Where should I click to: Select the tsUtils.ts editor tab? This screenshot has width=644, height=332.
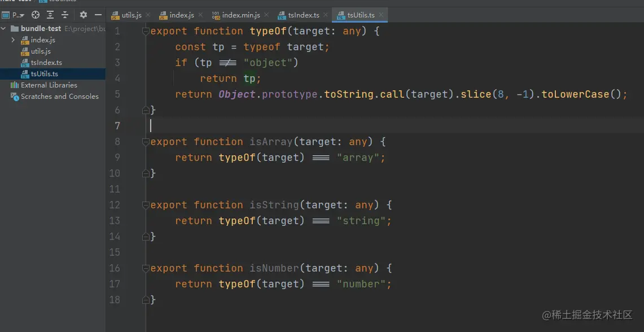360,15
